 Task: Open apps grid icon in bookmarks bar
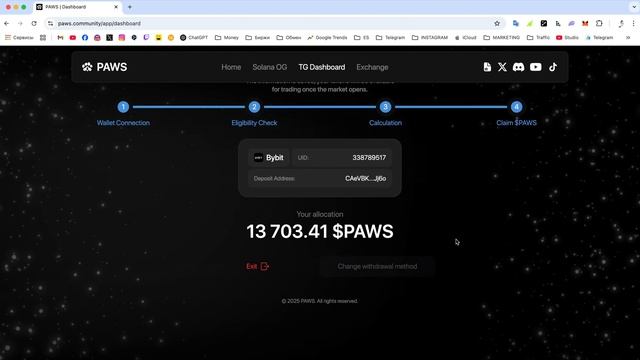(x=43, y=38)
